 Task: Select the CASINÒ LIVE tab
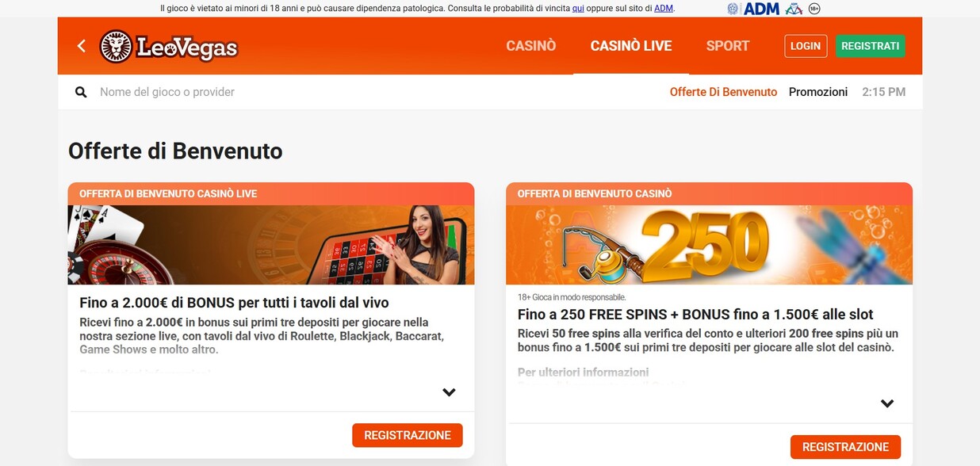631,46
